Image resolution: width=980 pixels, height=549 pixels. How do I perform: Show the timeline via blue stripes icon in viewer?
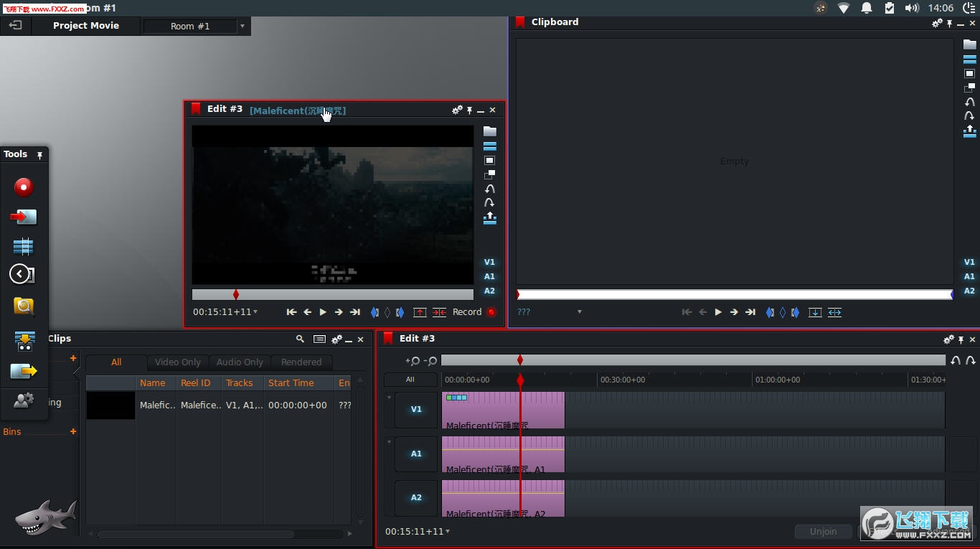pos(490,146)
